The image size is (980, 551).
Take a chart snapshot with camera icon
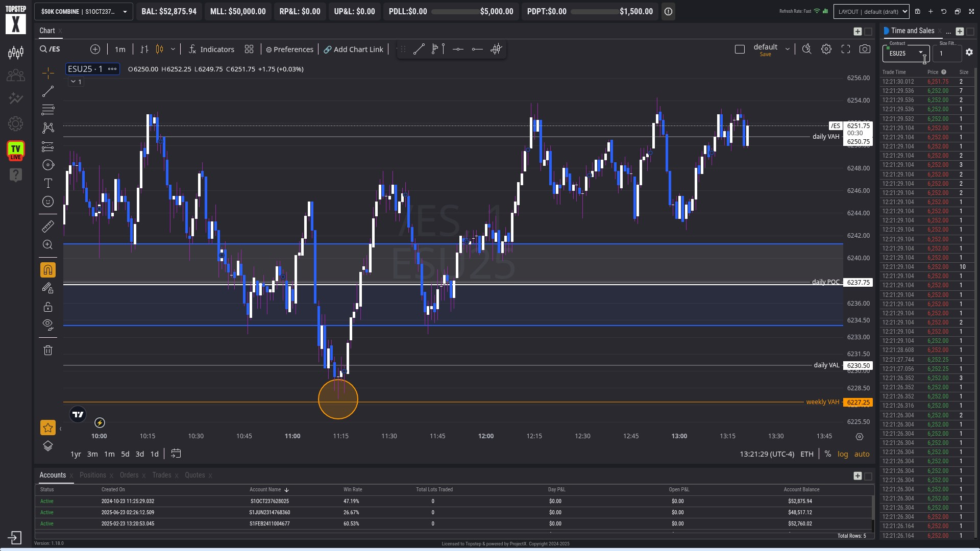tap(865, 49)
